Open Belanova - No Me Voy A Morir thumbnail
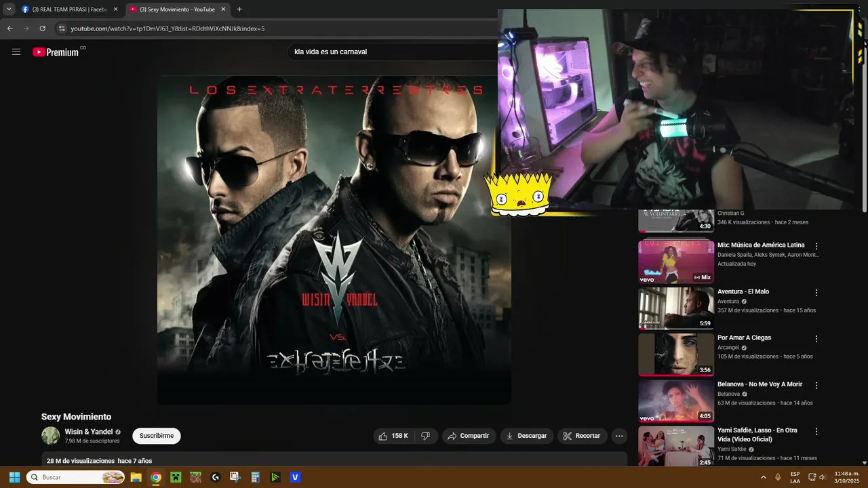Screen dimensions: 868x488 [676, 401]
